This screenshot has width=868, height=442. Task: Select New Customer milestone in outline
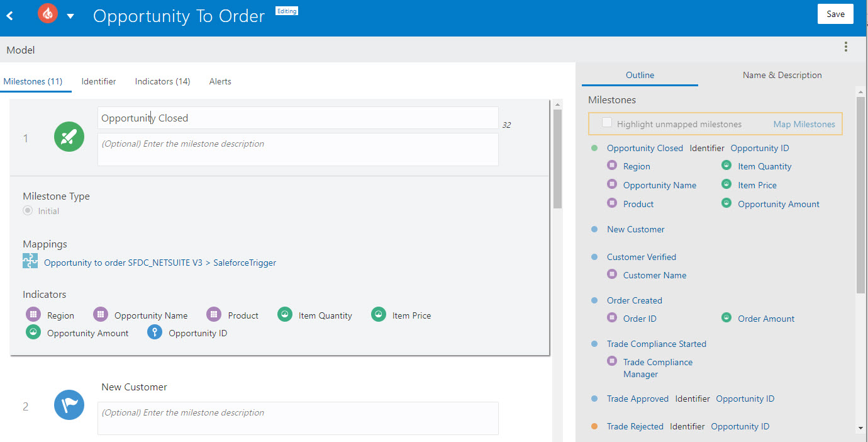click(635, 229)
